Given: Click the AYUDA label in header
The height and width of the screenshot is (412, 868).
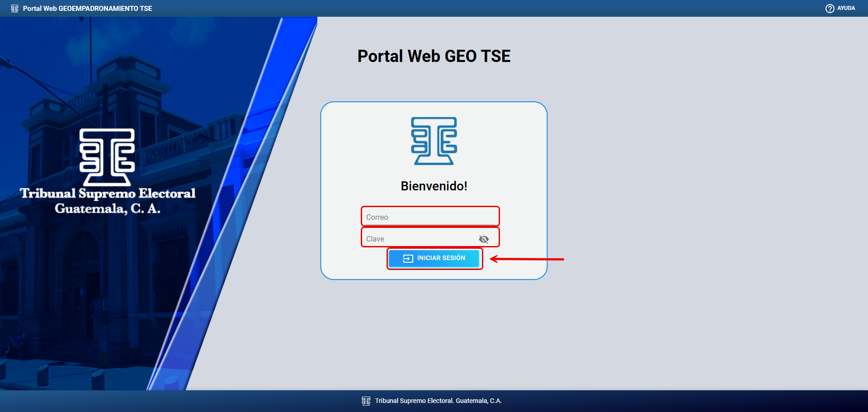Looking at the screenshot, I should pyautogui.click(x=846, y=8).
